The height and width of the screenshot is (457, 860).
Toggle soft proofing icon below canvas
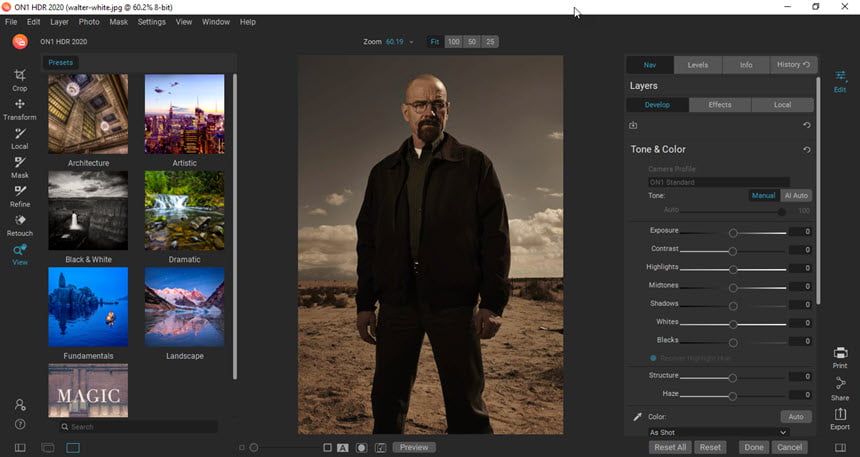point(327,448)
